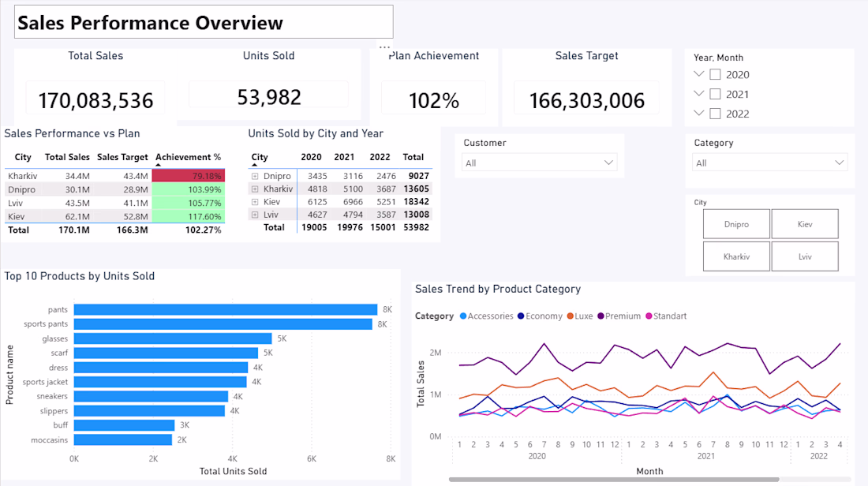868x486 pixels.
Task: Select the Kiev city slicer button
Action: [805, 224]
